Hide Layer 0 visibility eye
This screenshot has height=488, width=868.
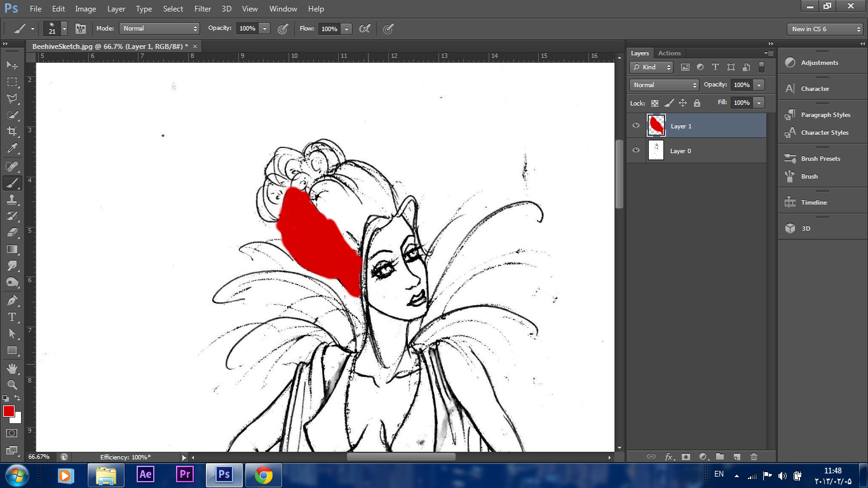pos(636,151)
